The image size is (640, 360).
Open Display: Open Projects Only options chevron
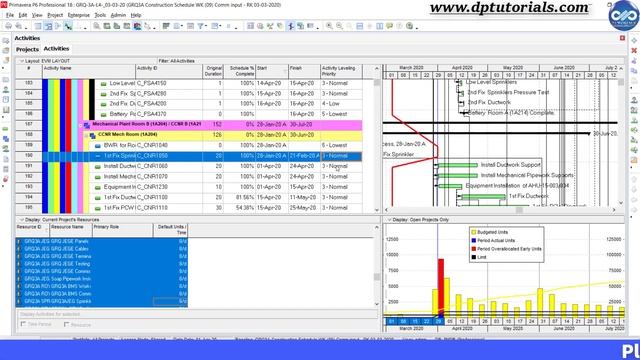pyautogui.click(x=389, y=220)
